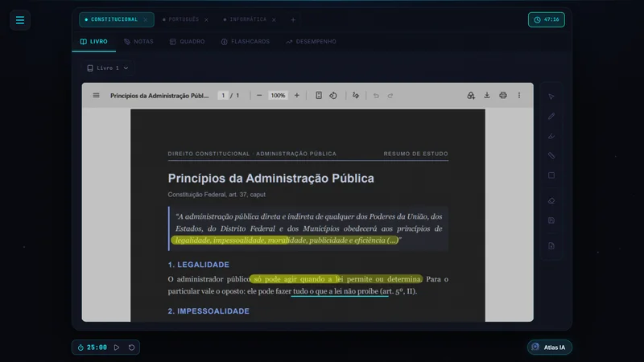This screenshot has height=362, width=644.
Task: Open the Notas section tab
Action: coord(138,42)
